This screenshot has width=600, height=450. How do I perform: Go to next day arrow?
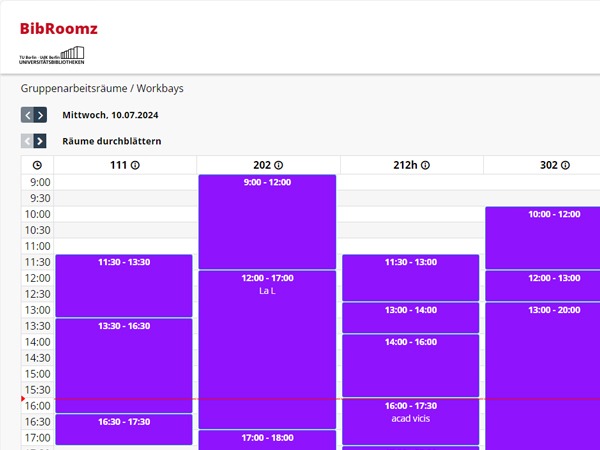pos(41,115)
